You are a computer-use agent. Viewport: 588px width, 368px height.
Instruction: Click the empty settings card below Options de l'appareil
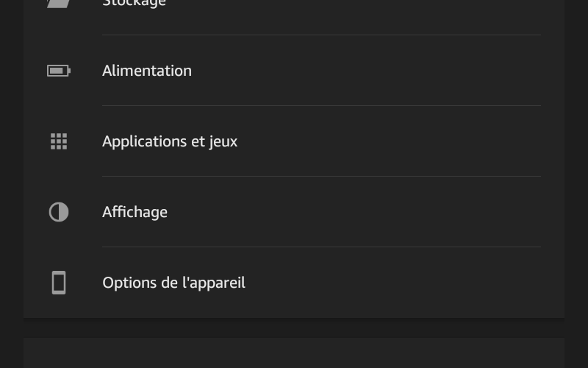[294, 353]
